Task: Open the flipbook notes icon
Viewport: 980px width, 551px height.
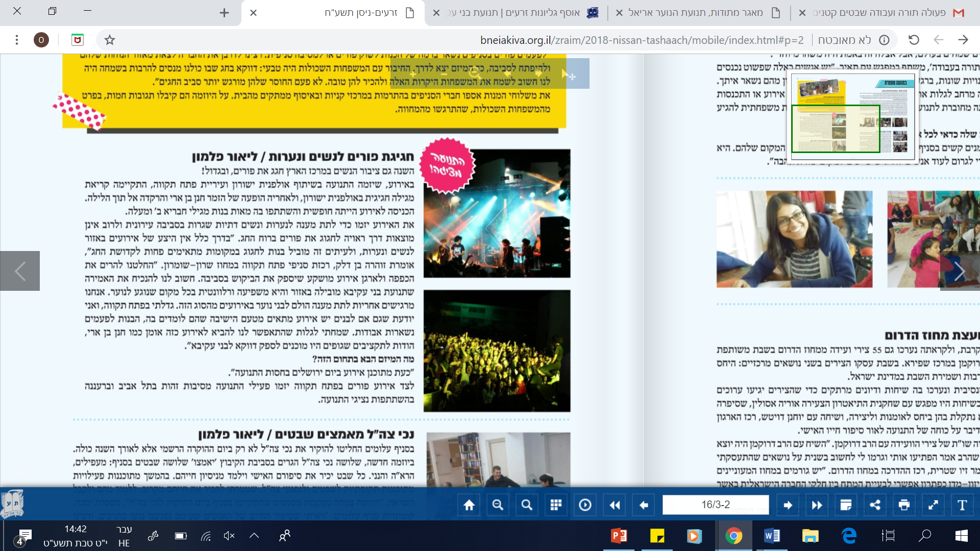Action: click(846, 505)
